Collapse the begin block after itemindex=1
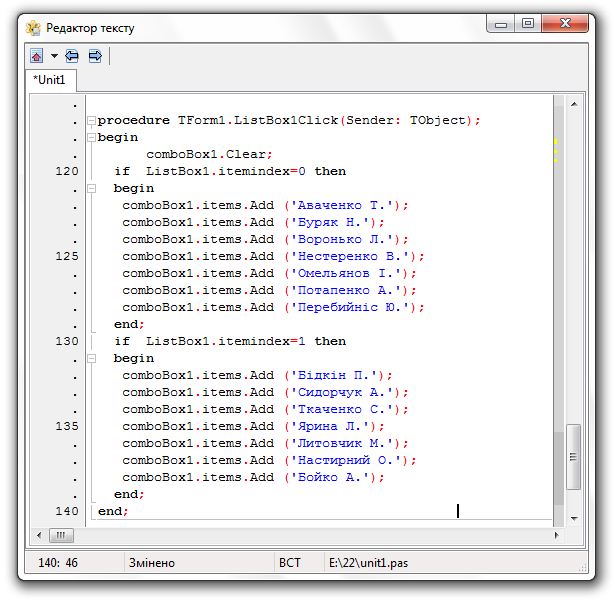 click(x=91, y=358)
